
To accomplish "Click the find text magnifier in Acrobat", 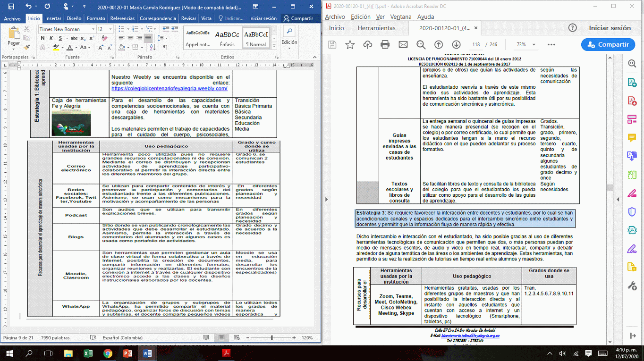I will click(421, 44).
